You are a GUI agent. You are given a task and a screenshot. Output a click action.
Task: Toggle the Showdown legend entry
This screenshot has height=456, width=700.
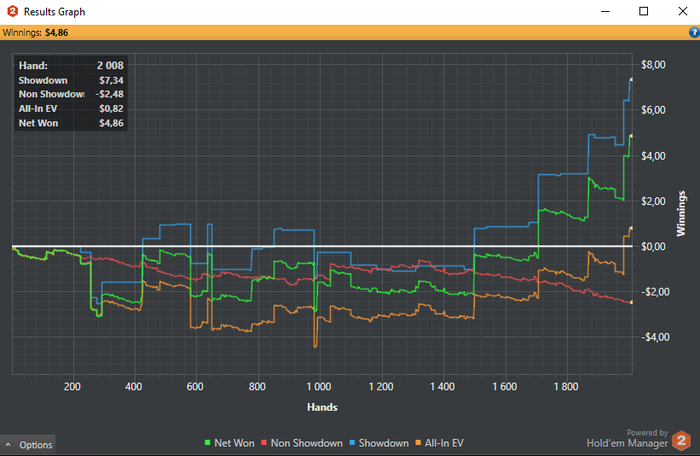[x=379, y=443]
